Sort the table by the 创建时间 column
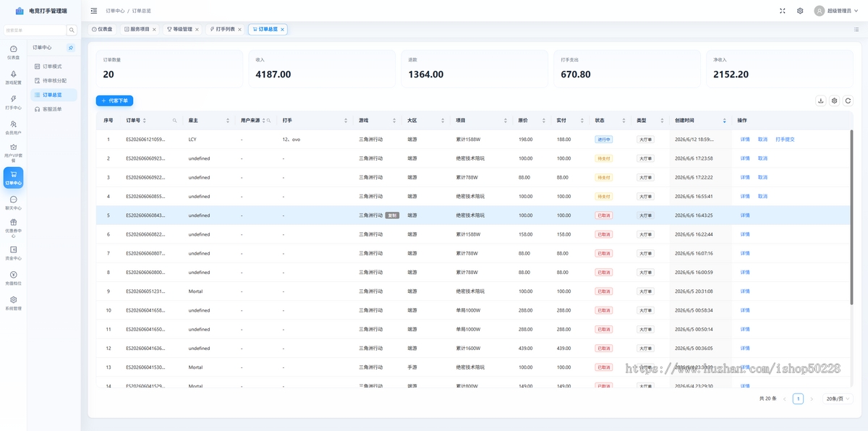The height and width of the screenshot is (431, 868). (725, 120)
